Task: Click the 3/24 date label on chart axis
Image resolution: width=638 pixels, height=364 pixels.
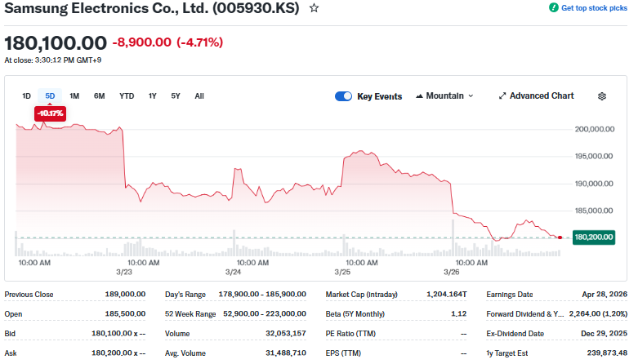Action: coord(233,272)
